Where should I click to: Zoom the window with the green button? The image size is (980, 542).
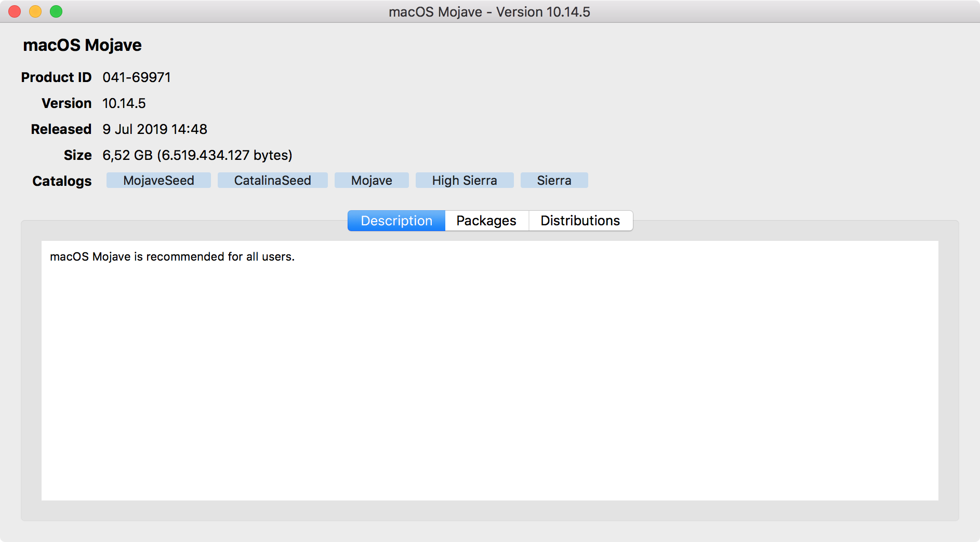56,11
